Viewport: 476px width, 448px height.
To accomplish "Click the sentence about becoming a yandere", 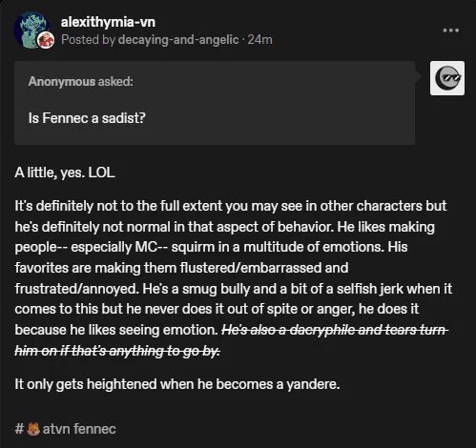I will coord(177,384).
